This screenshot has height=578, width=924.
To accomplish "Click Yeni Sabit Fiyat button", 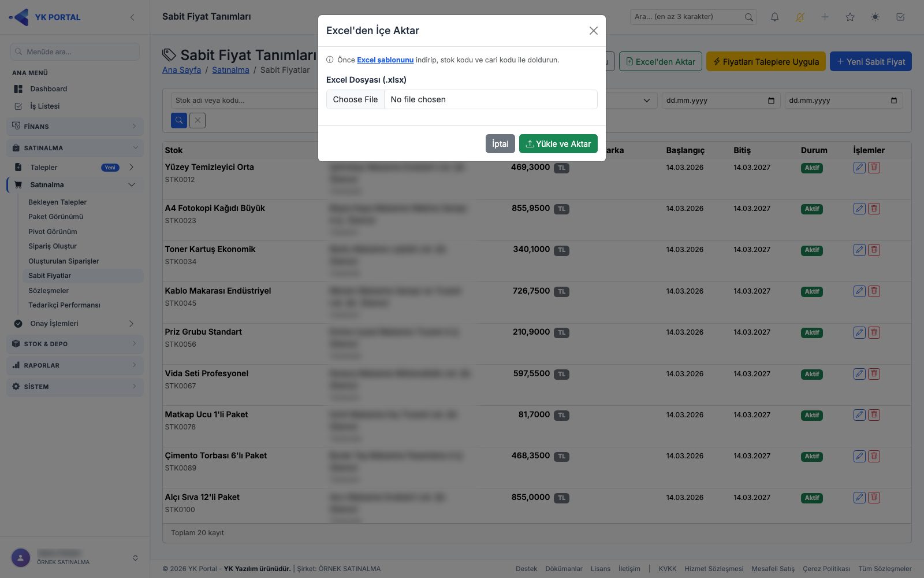I will point(870,62).
